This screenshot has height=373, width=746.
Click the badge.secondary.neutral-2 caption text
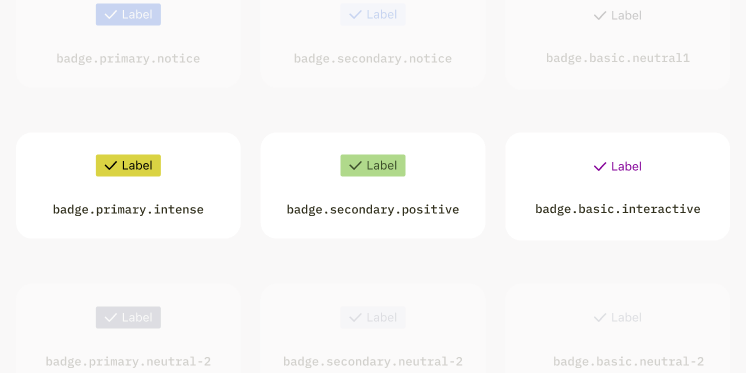373,362
